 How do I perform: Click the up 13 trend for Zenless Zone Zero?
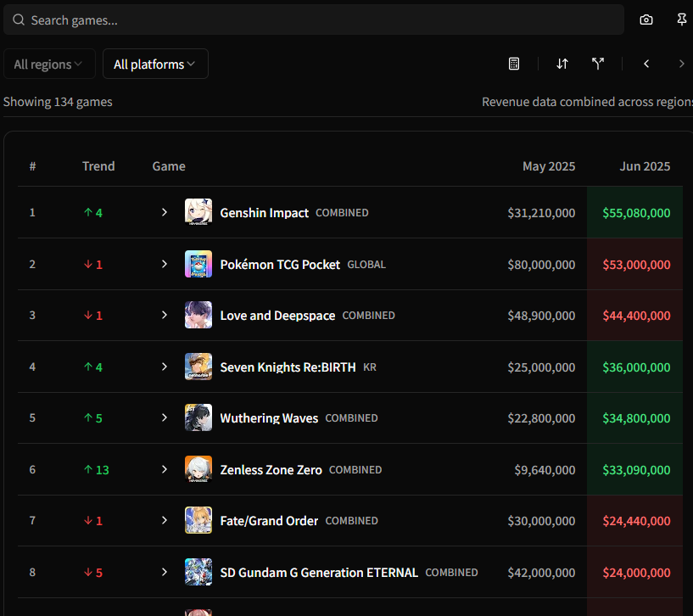(97, 469)
